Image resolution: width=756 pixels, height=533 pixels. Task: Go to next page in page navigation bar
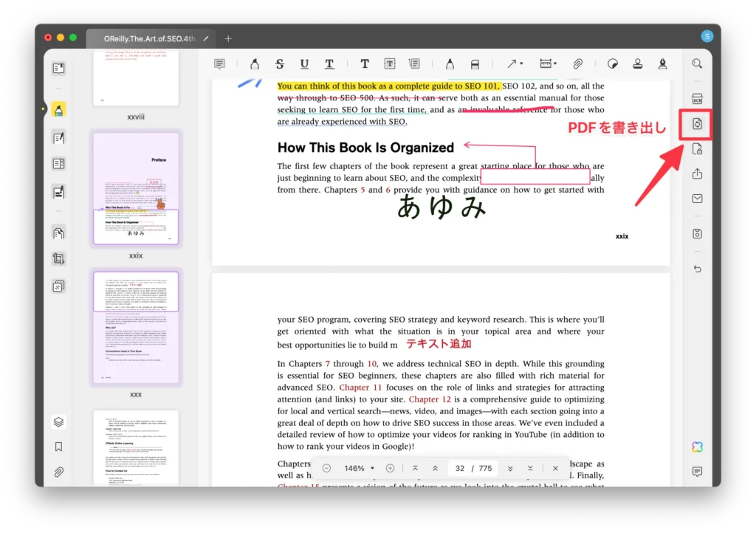pos(509,468)
